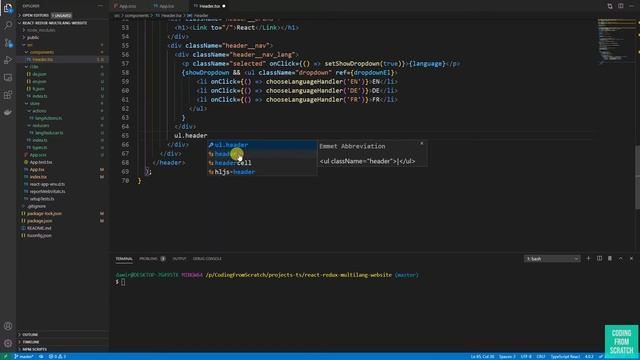
Task: Click the open changes icon in editor toolbar
Action: [610, 6]
